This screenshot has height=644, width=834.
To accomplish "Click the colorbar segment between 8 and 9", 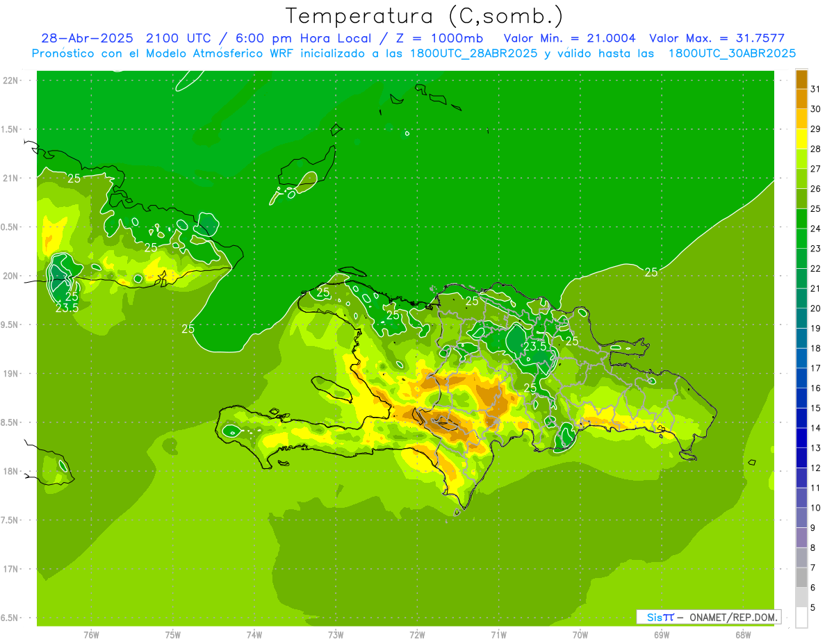I will 801,538.
